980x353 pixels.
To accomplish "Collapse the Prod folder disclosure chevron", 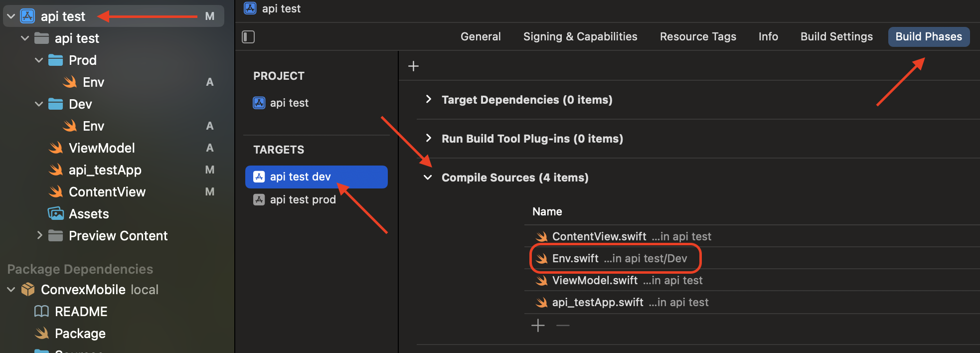I will tap(39, 60).
